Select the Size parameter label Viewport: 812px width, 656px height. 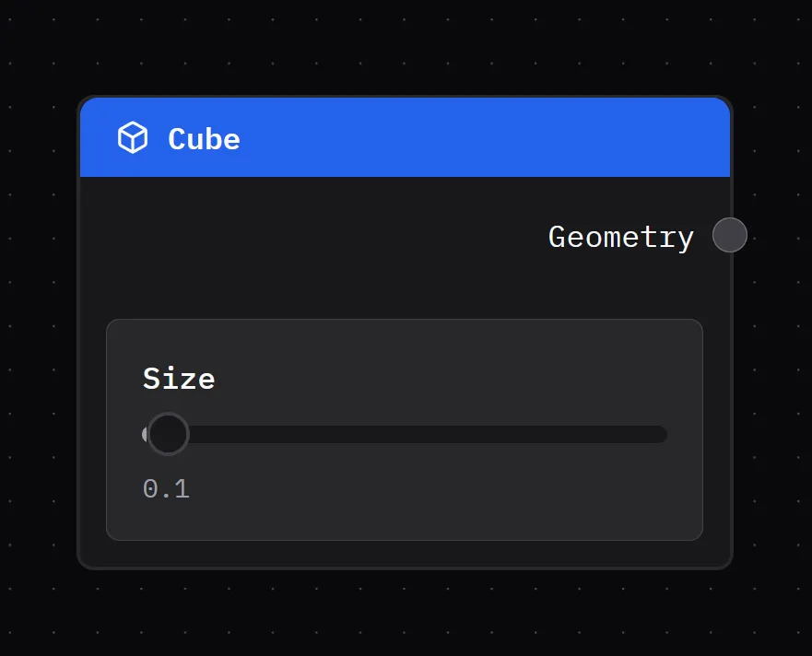pyautogui.click(x=178, y=378)
